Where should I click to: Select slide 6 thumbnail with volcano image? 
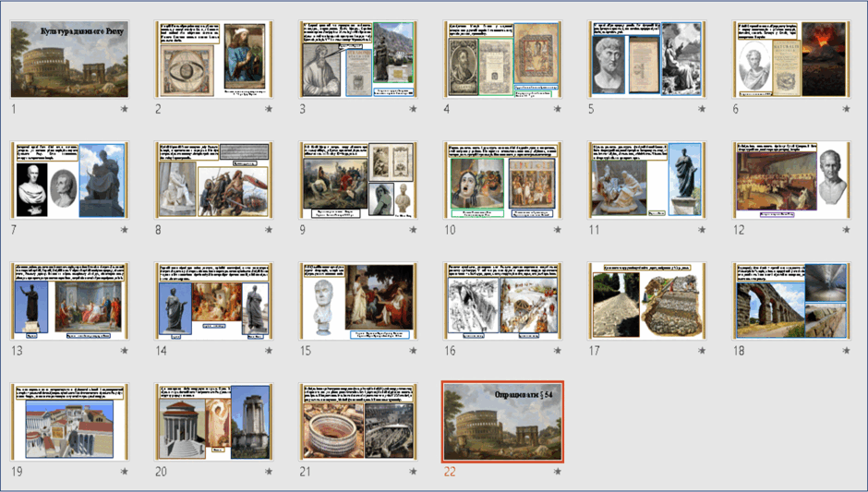click(x=791, y=60)
